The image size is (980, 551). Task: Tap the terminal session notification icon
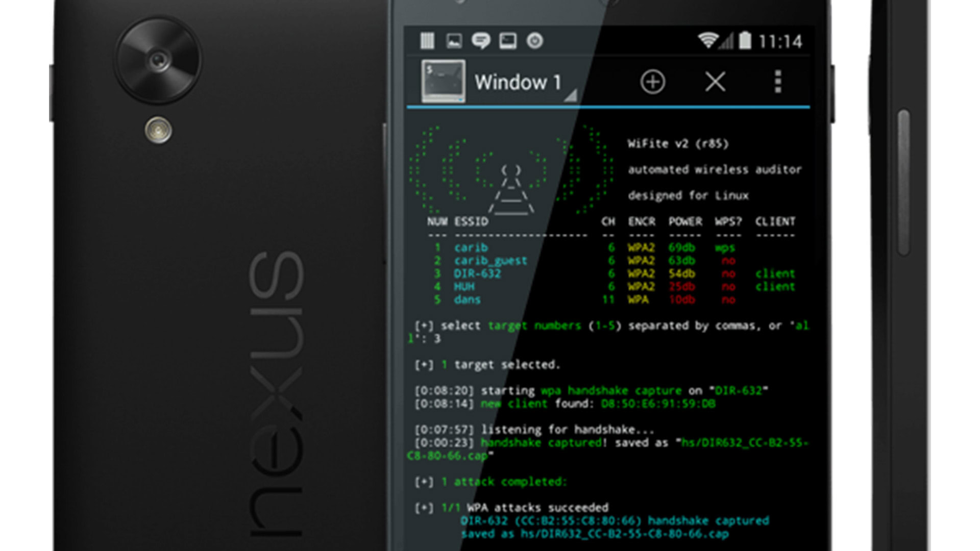508,41
